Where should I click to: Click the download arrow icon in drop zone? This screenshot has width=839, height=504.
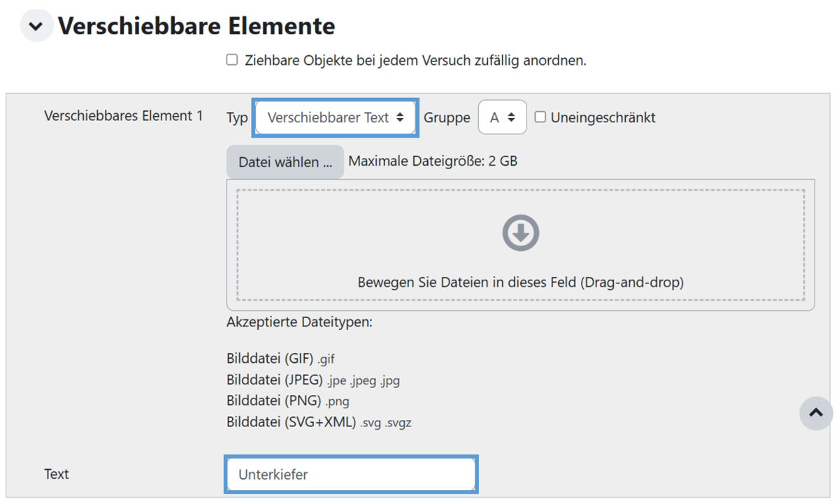(521, 233)
